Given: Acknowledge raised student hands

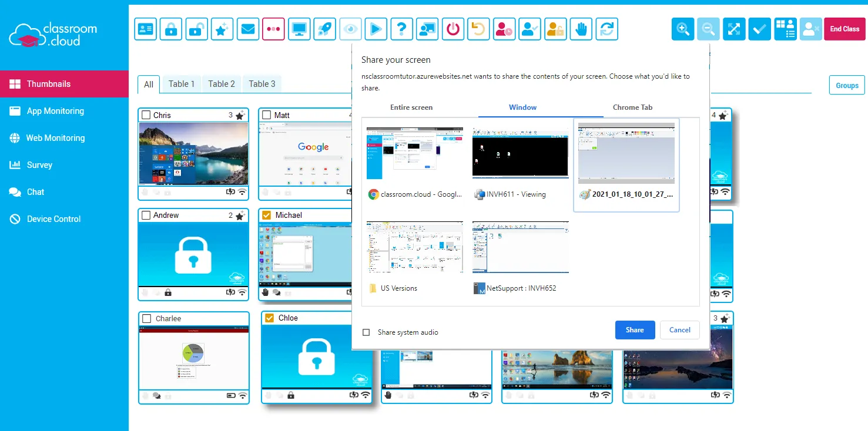Looking at the screenshot, I should coord(581,29).
